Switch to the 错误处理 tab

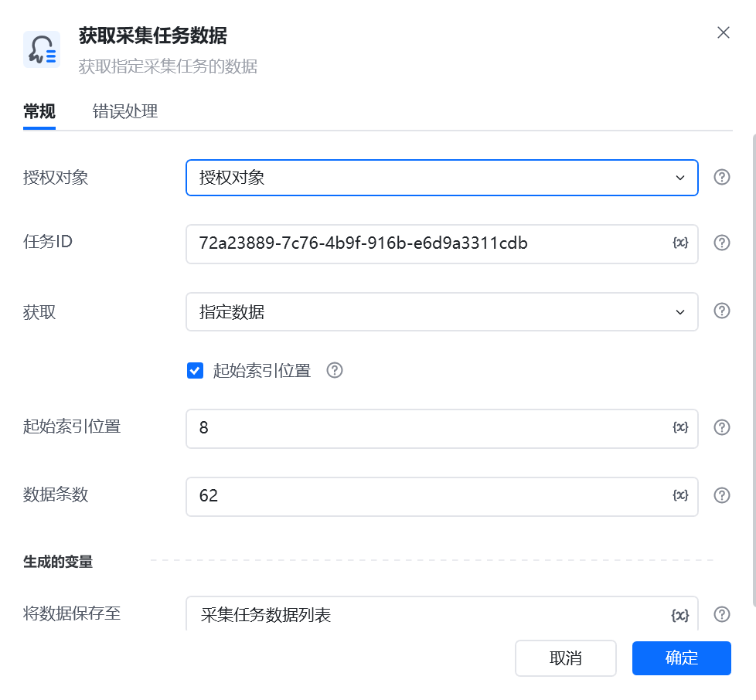point(125,112)
